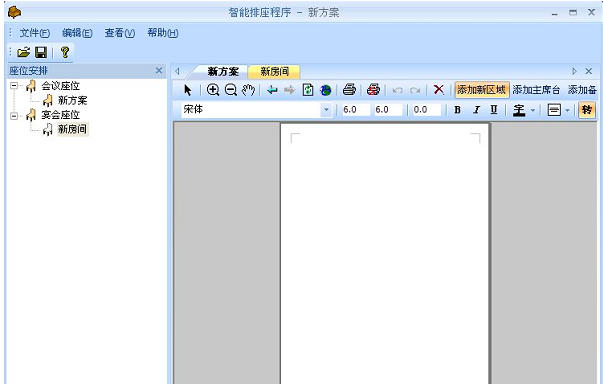
Task: Open file with the folder icon
Action: tap(23, 52)
